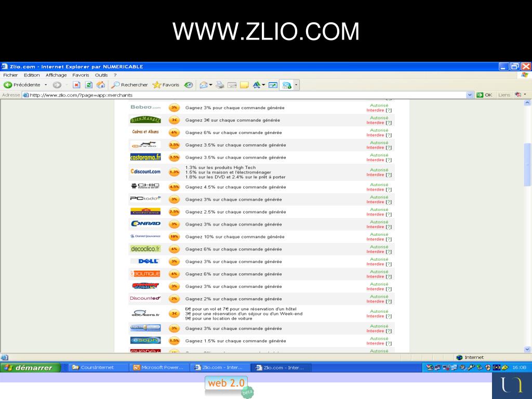Click the Discounteo merchant logo
Viewport: 532px width, 399px height.
(x=145, y=298)
